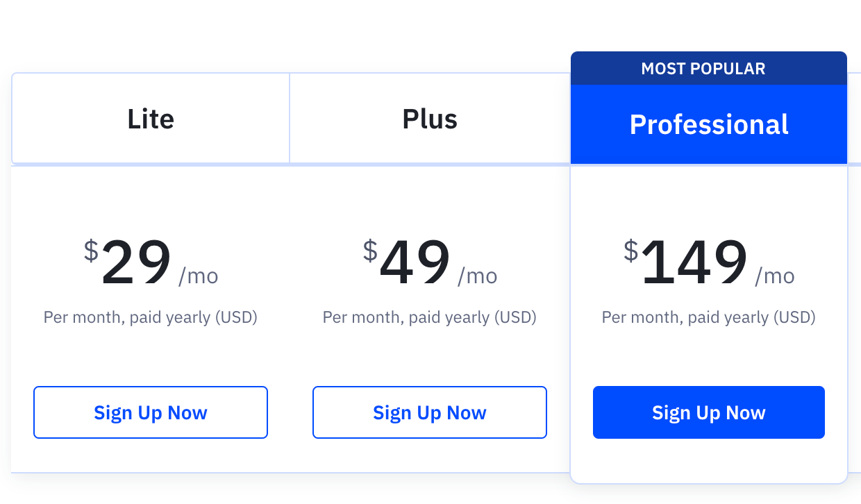This screenshot has height=504, width=861.
Task: Click the Sign Up Now button under Lite
Action: click(150, 412)
